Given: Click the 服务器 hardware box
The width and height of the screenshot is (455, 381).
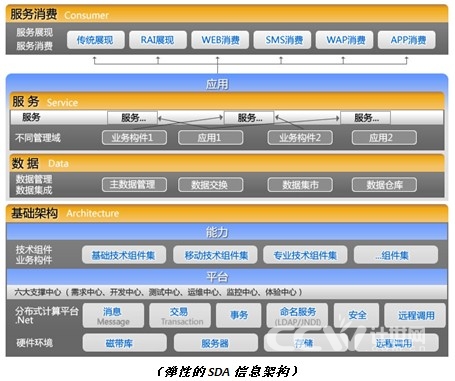Looking at the screenshot, I should pos(216,343).
